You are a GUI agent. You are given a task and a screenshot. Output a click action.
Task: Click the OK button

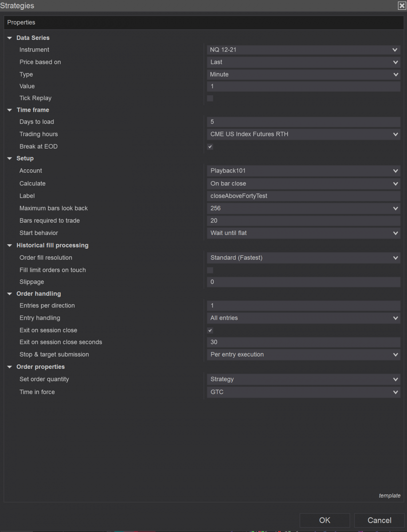coord(325,520)
